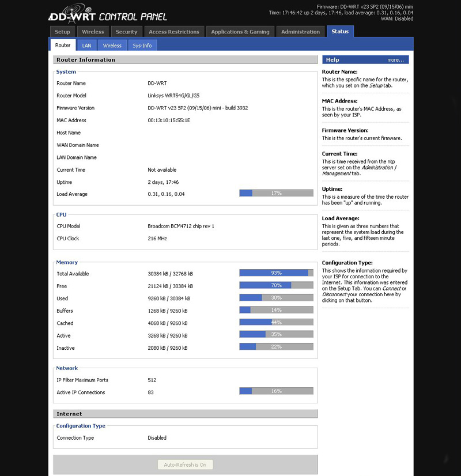Click Current Time value Not available

(x=162, y=169)
